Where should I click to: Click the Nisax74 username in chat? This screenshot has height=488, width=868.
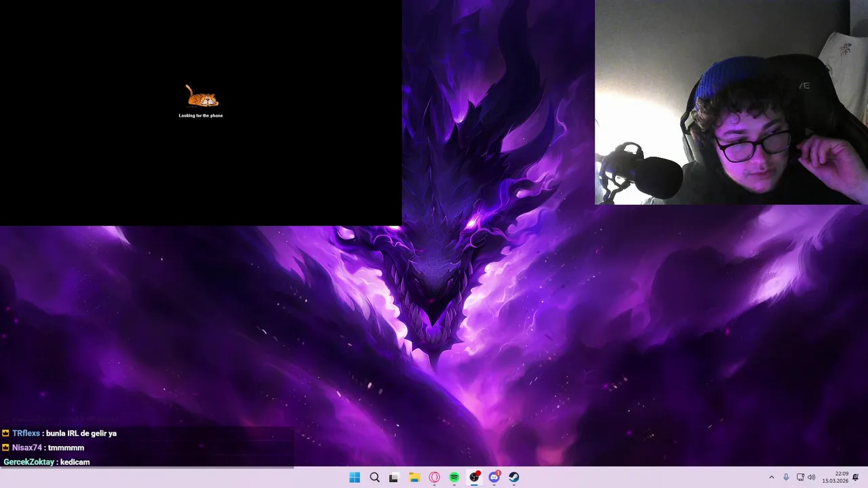(x=27, y=447)
